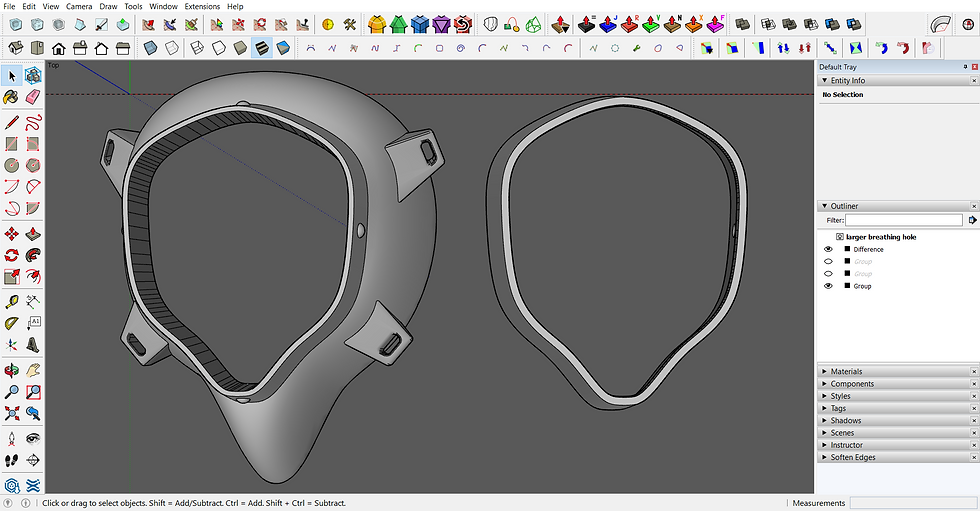Open the Draw menu
Image resolution: width=980 pixels, height=511 pixels.
click(108, 6)
